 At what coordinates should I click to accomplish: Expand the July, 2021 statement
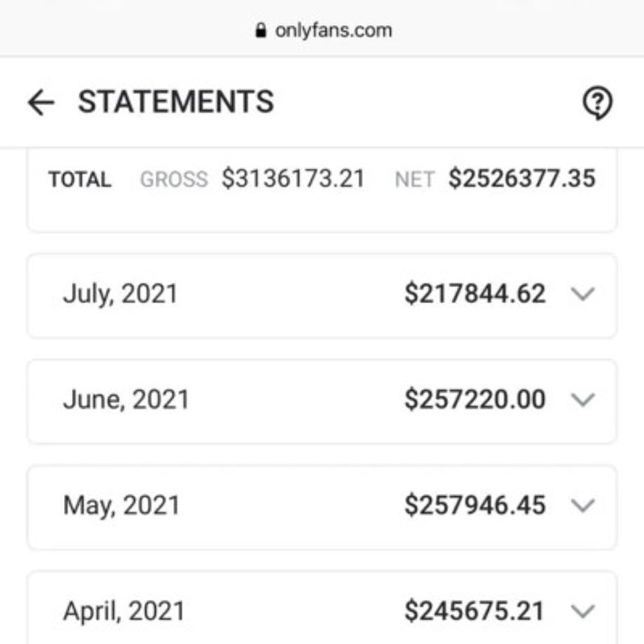(x=583, y=295)
